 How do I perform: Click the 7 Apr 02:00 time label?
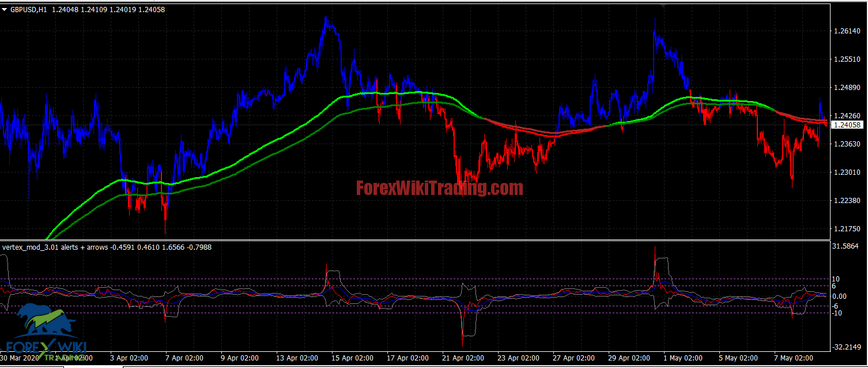coord(185,358)
